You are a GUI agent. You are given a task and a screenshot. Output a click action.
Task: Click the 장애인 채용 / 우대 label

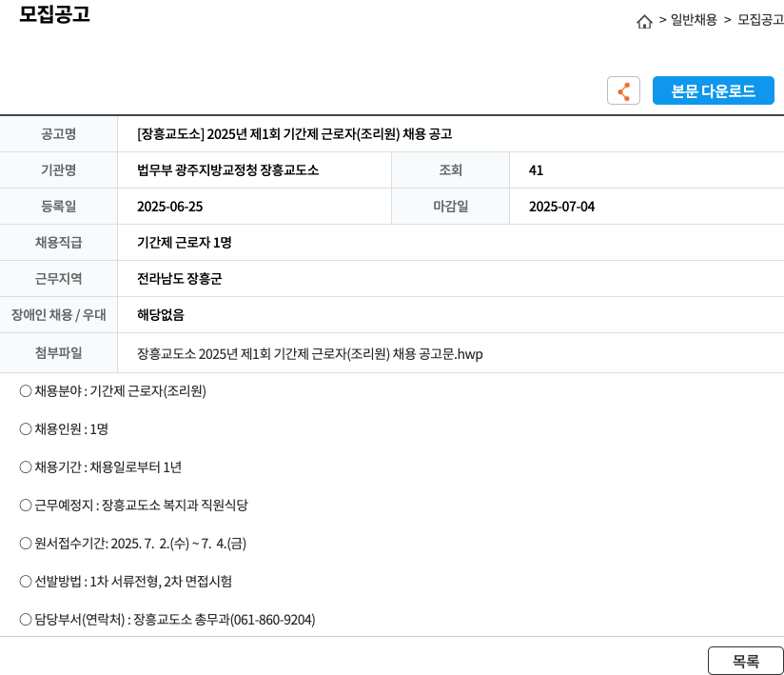[58, 315]
